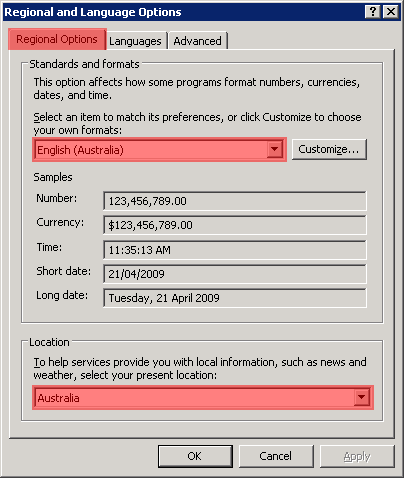
Task: Click the Long date sample field
Action: [x=235, y=298]
